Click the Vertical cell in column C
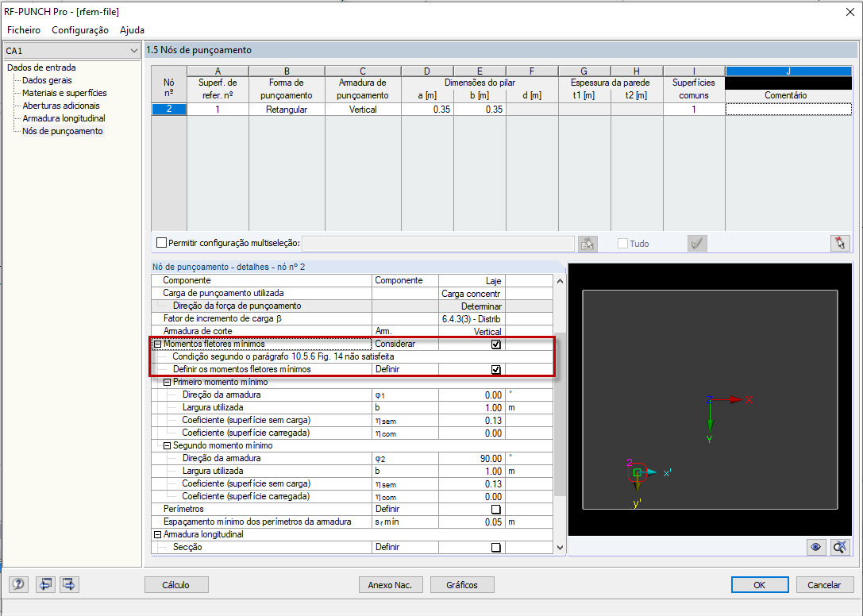Screen dimensions: 863x616 (x=364, y=109)
